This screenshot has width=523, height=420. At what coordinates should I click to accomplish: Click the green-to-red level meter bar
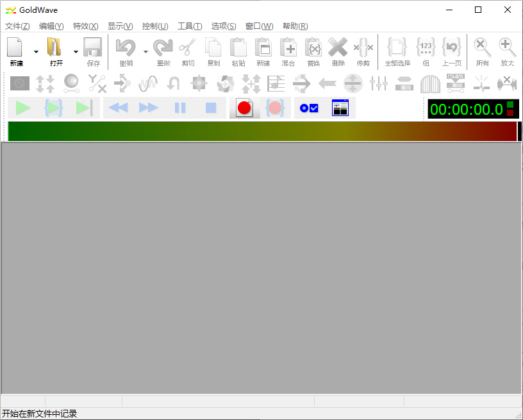point(261,131)
